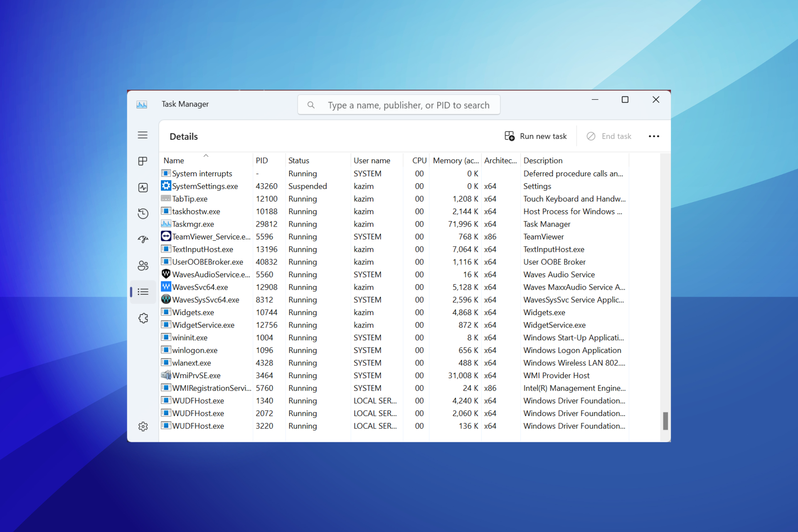Click the TeamViewer description cell
This screenshot has height=532, width=798.
544,237
